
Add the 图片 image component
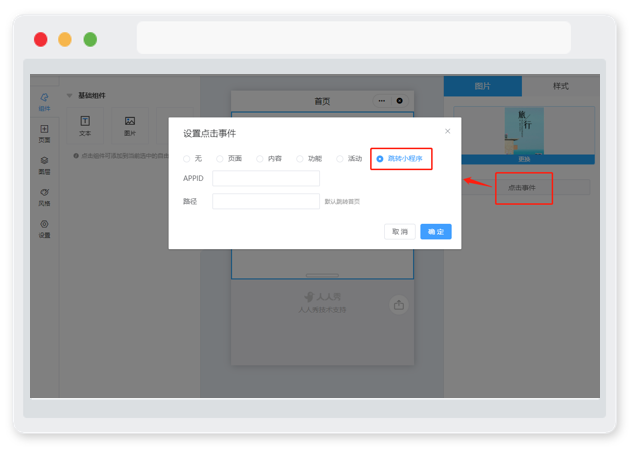pyautogui.click(x=130, y=126)
